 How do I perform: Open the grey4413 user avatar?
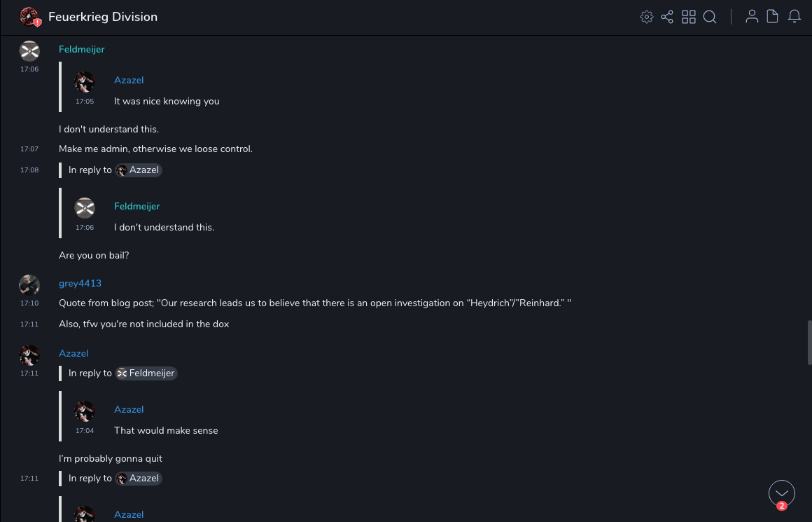point(29,284)
